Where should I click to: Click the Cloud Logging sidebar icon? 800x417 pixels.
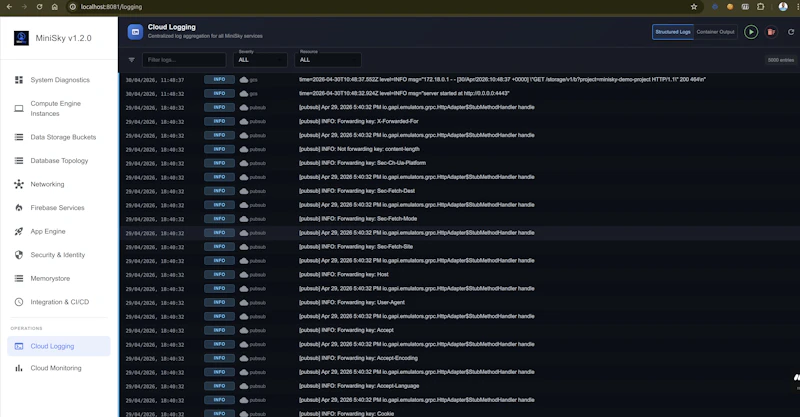19,346
